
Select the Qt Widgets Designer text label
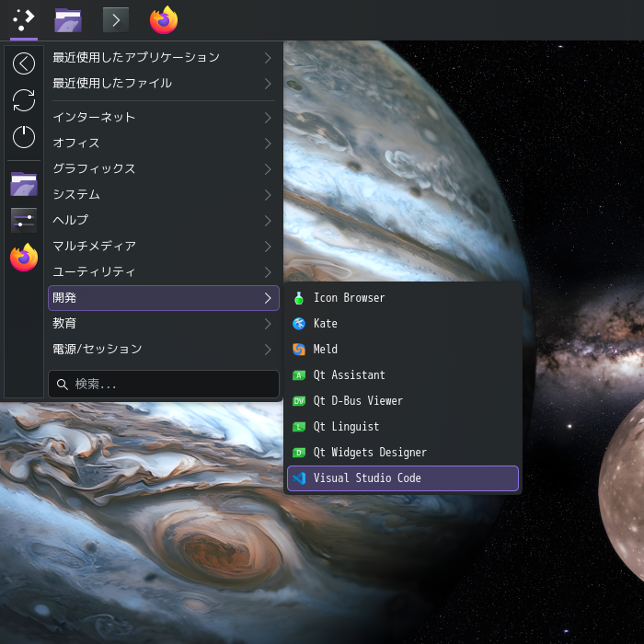[x=370, y=453]
